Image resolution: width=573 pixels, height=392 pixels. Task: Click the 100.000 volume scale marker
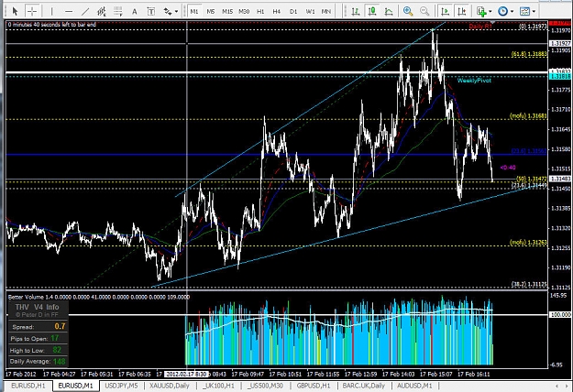[x=560, y=314]
